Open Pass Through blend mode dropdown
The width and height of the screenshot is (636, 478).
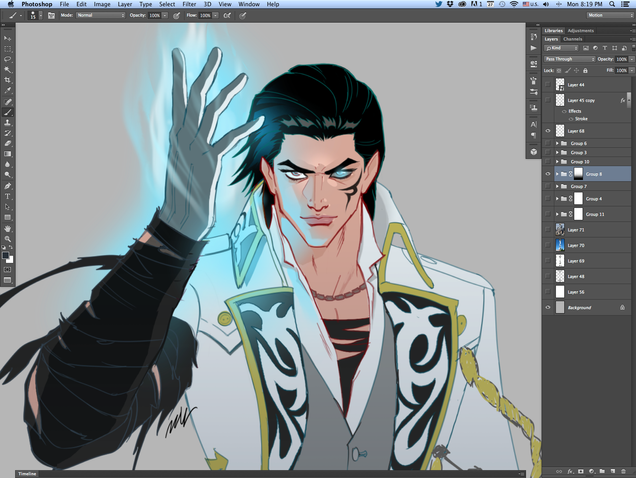569,59
